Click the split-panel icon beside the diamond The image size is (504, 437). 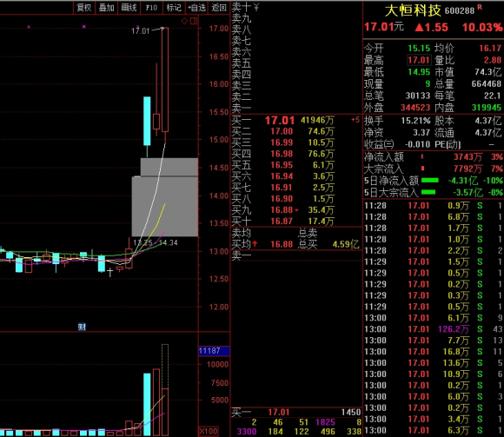click(x=194, y=21)
